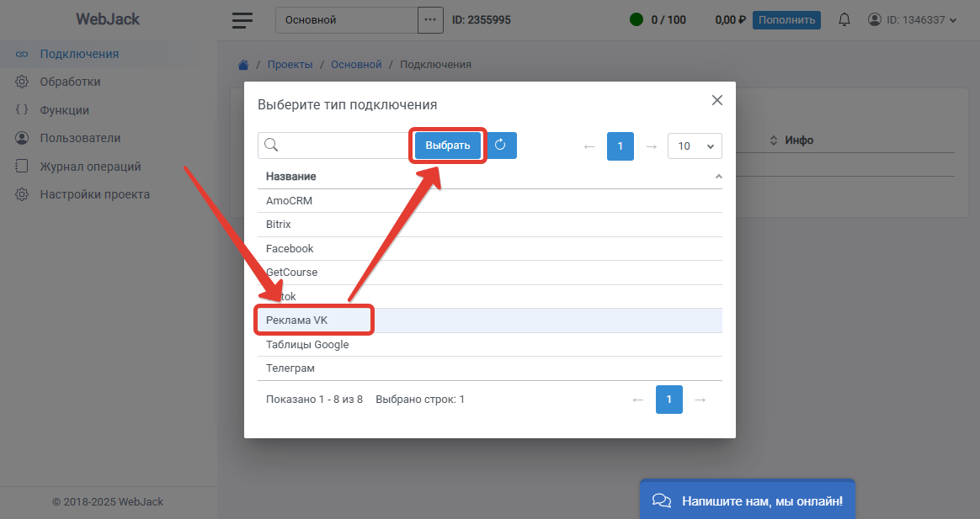Open Функции in sidebar
Image resolution: width=980 pixels, height=519 pixels.
click(64, 110)
